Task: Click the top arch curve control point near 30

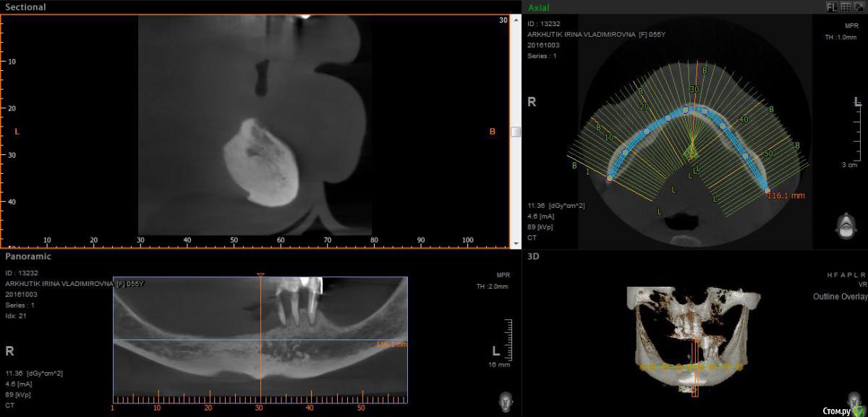Action: (686, 110)
